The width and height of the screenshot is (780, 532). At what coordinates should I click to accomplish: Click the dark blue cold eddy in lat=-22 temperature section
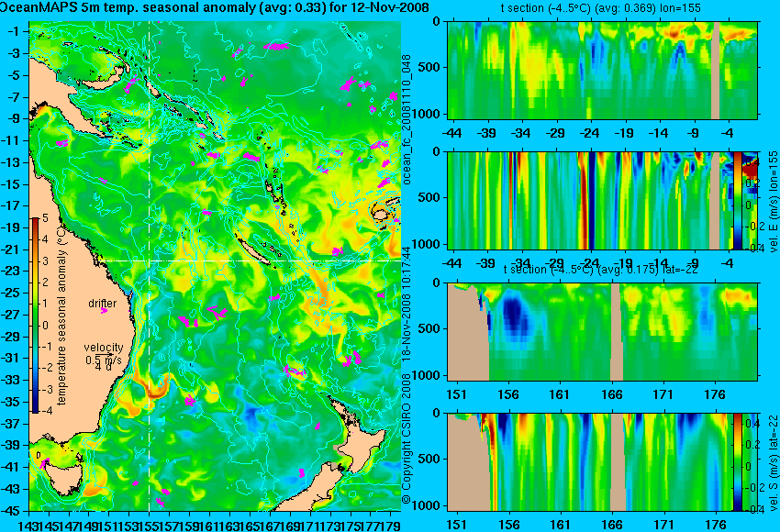pyautogui.click(x=516, y=315)
